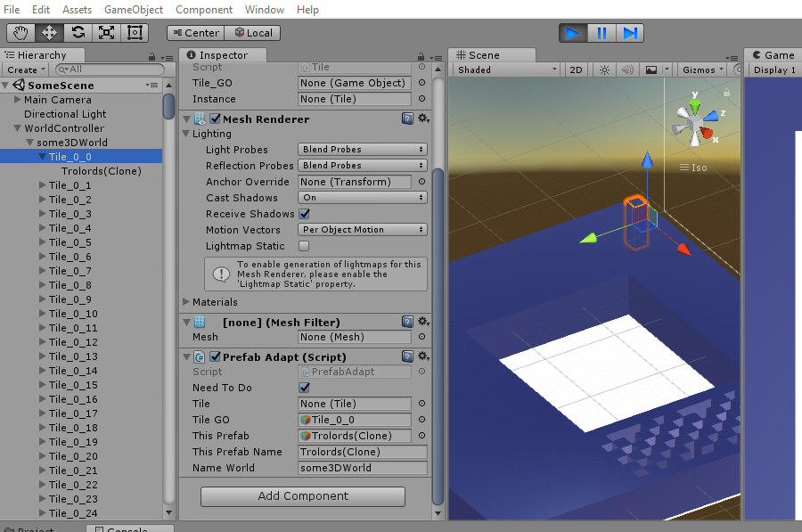Click the Hierarchy panel lock icon
The image size is (802, 532).
(151, 56)
